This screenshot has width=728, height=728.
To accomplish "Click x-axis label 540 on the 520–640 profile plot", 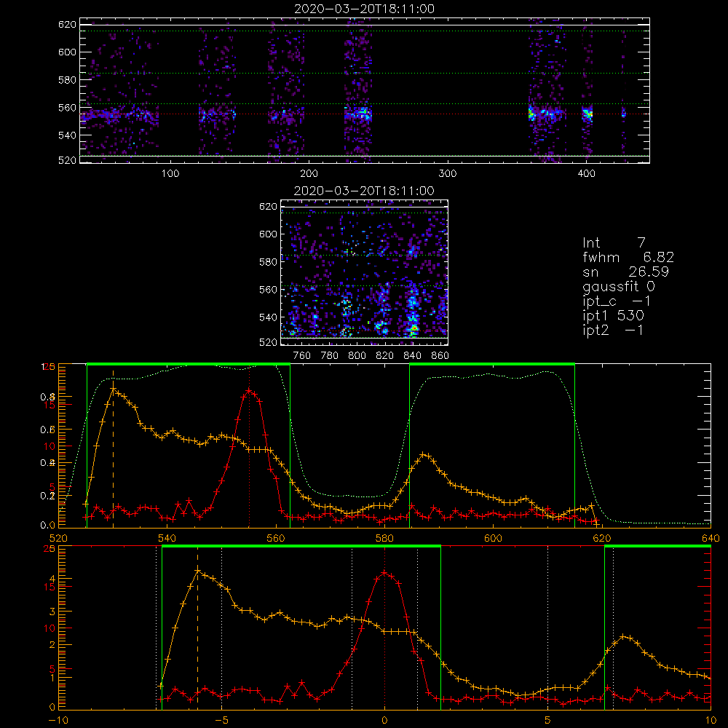I will 167,538.
